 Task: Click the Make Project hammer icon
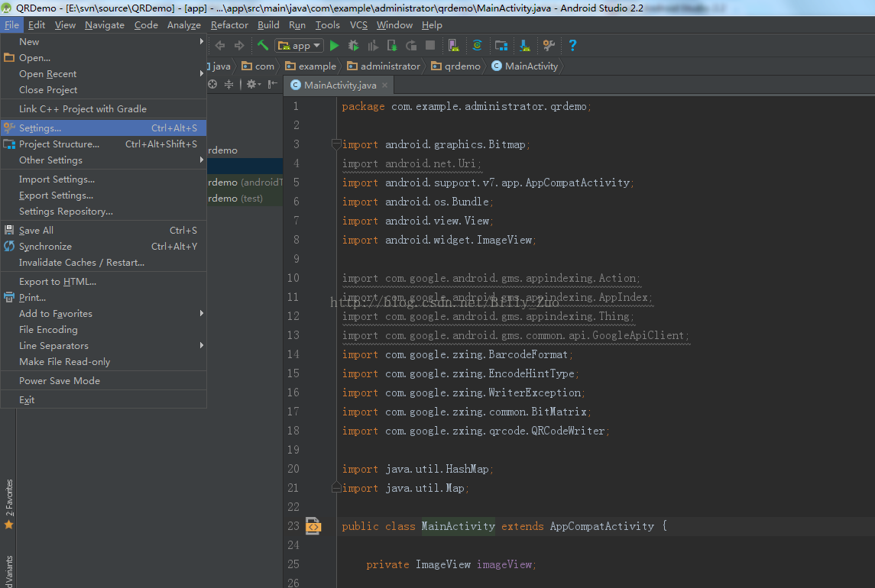coord(262,46)
